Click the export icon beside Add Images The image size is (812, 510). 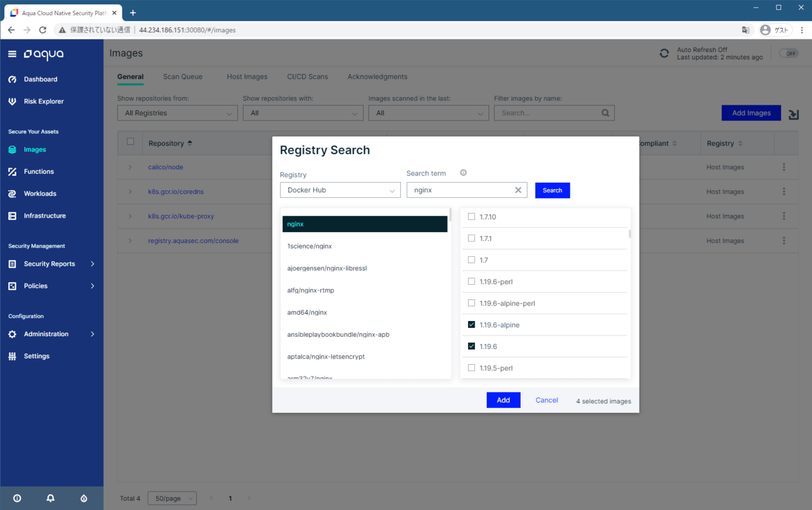click(x=794, y=114)
